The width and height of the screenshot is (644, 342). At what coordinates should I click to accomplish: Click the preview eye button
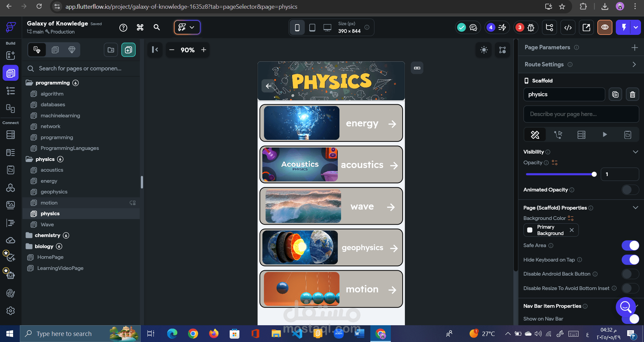(605, 27)
